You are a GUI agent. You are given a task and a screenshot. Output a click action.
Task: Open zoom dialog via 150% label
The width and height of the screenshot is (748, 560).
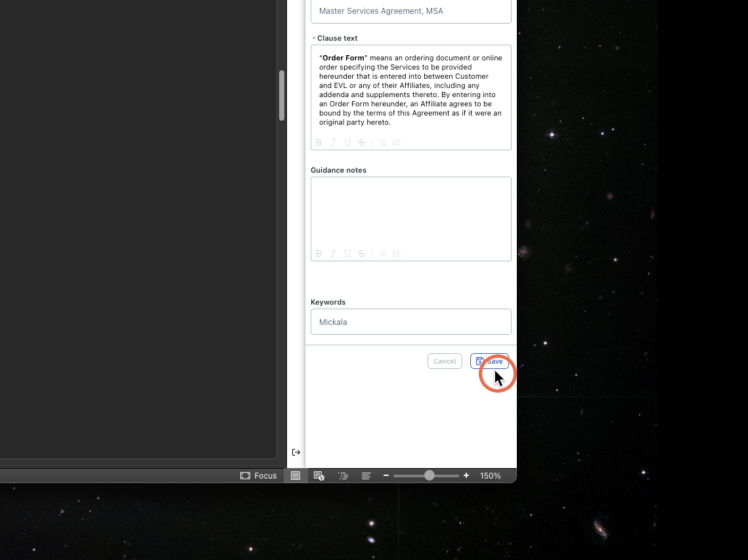tap(491, 475)
